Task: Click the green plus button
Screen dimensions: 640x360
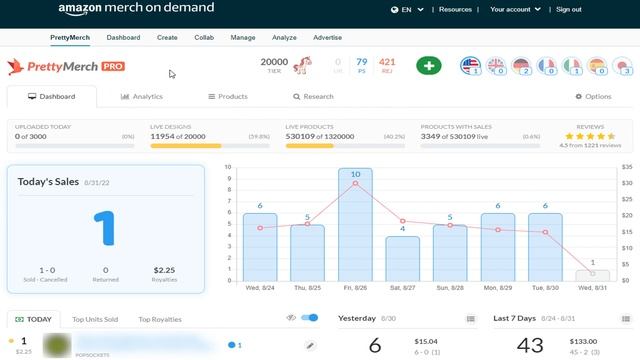Action: click(x=429, y=66)
